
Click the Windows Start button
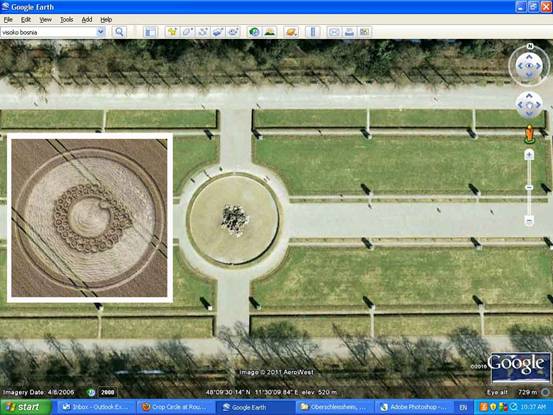(x=25, y=407)
